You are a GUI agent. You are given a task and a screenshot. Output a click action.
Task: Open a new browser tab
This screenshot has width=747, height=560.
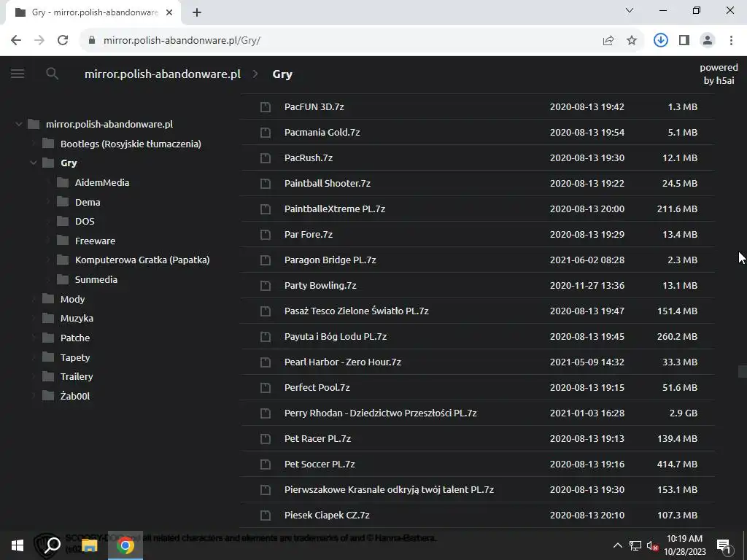[x=197, y=12]
